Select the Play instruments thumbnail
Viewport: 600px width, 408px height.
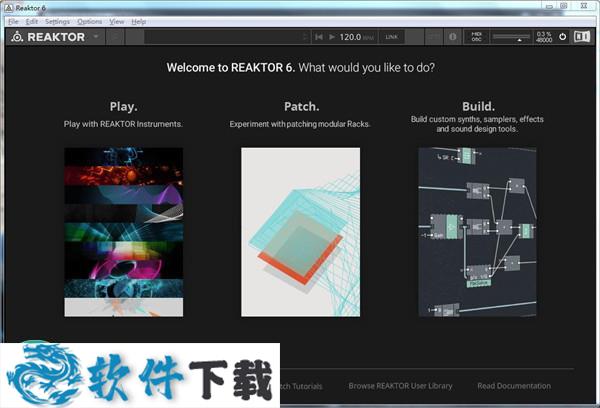pos(123,232)
